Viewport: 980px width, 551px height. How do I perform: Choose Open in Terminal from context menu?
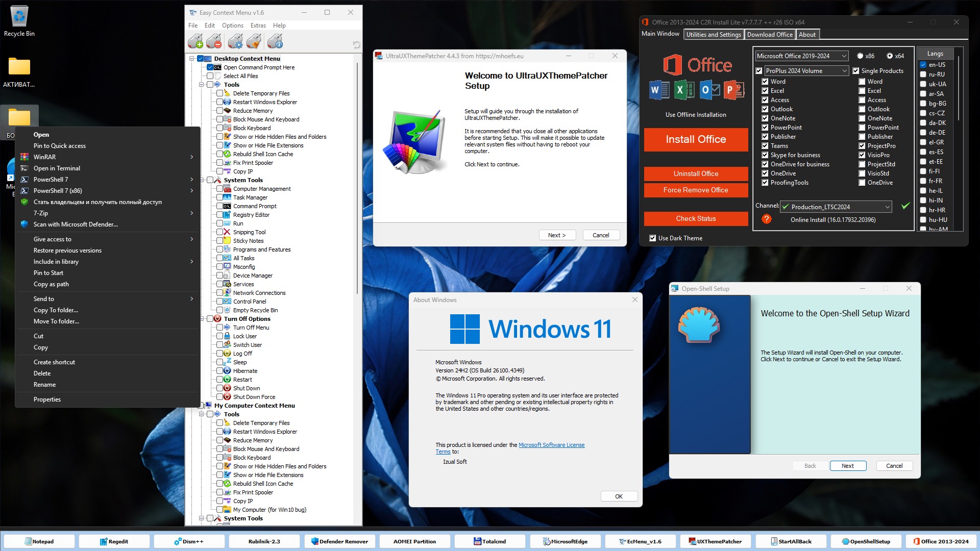pos(107,168)
